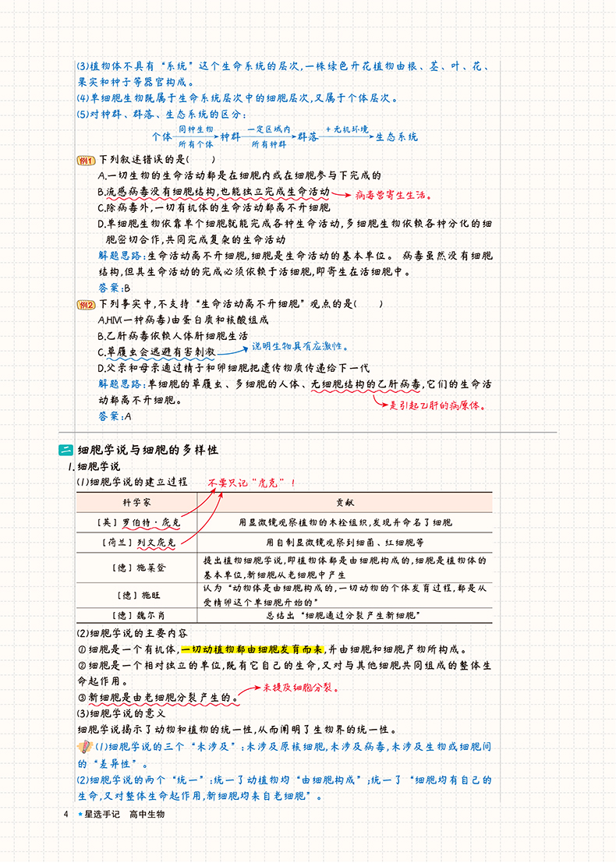The width and height of the screenshot is (616, 863).
Task: Click the blue note 说明生物具有应激性
Action: coord(300,346)
